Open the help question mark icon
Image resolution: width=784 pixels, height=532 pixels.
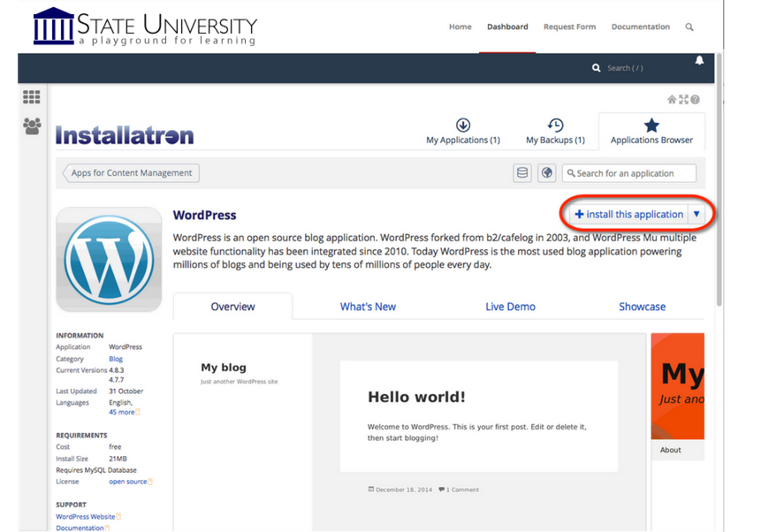point(695,100)
